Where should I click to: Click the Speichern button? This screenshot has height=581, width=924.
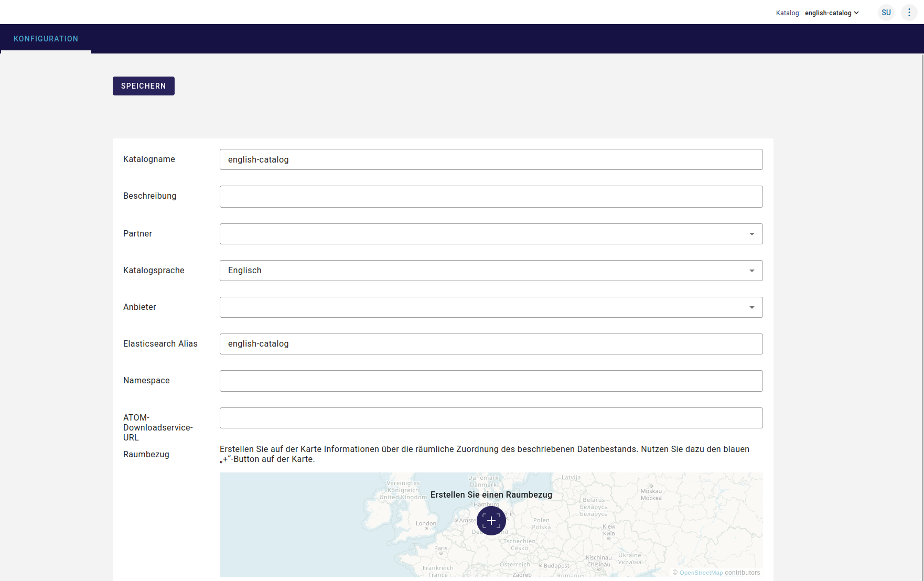pos(143,86)
